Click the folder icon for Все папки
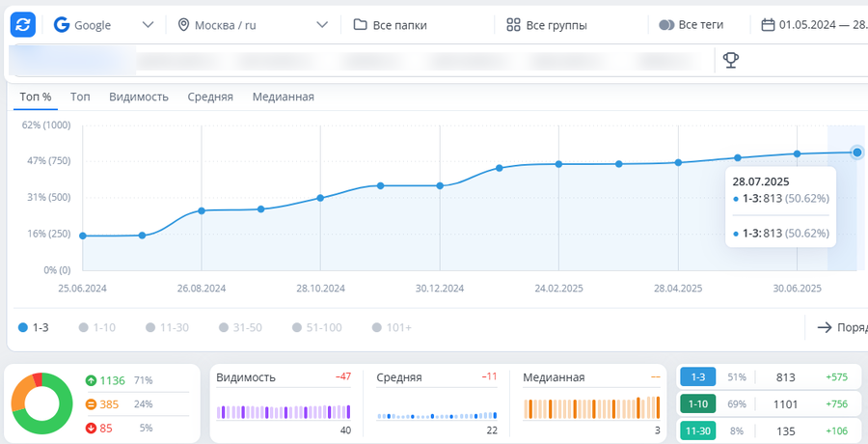 coord(360,25)
